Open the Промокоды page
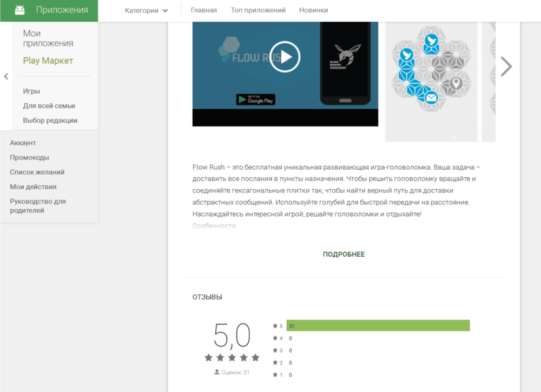Image resolution: width=541 pixels, height=392 pixels. coord(29,157)
